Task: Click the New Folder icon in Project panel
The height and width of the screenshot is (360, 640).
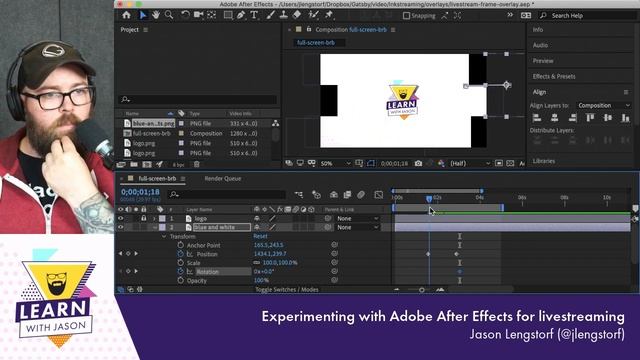Action: pyautogui.click(x=134, y=164)
